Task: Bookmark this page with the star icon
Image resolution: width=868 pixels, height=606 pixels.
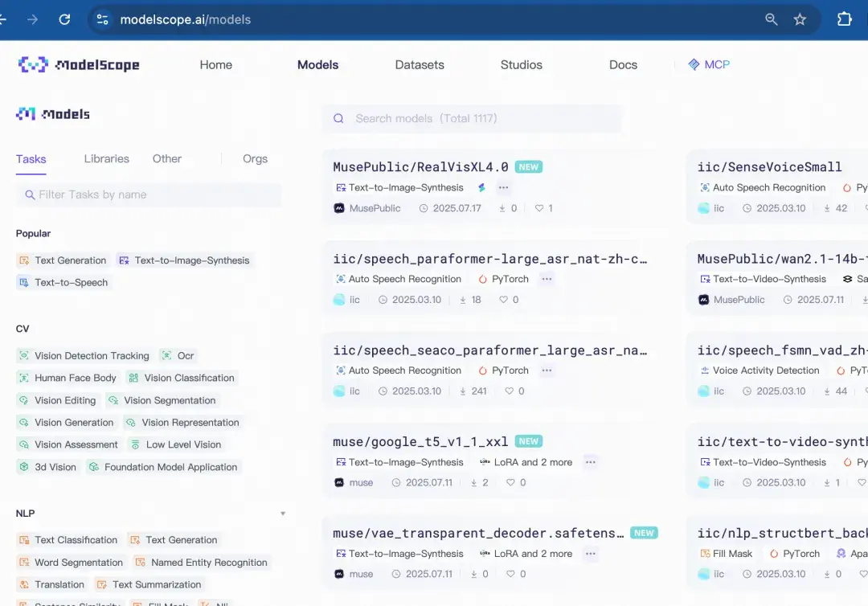Action: (x=800, y=19)
